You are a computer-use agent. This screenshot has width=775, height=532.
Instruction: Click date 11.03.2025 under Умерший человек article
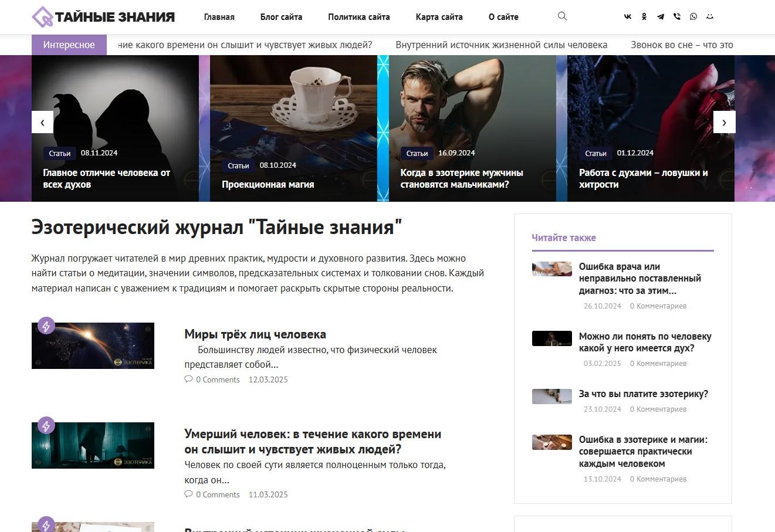[x=268, y=494]
